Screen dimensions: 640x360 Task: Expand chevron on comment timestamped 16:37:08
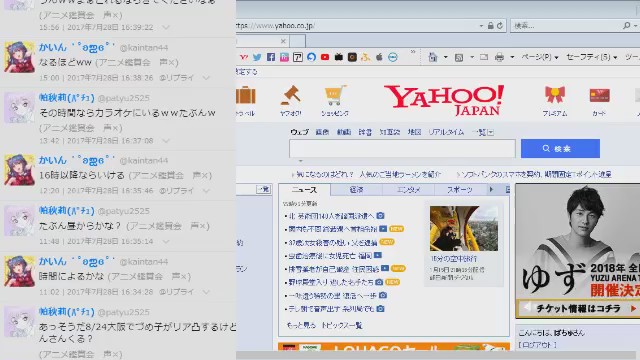(166, 141)
